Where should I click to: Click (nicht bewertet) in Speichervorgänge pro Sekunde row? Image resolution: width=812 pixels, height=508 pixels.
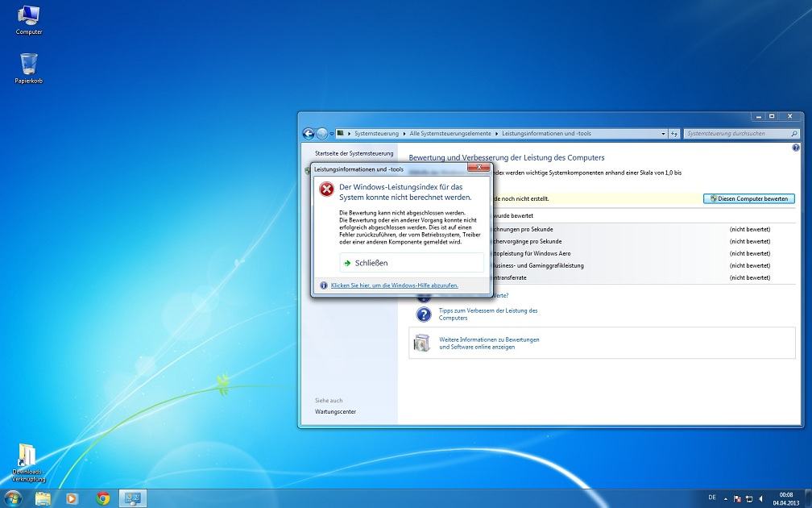click(750, 242)
